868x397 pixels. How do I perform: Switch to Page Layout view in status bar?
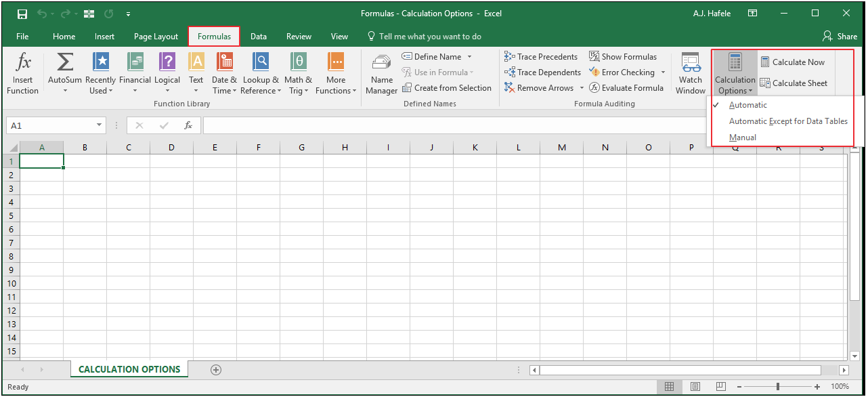tap(695, 387)
